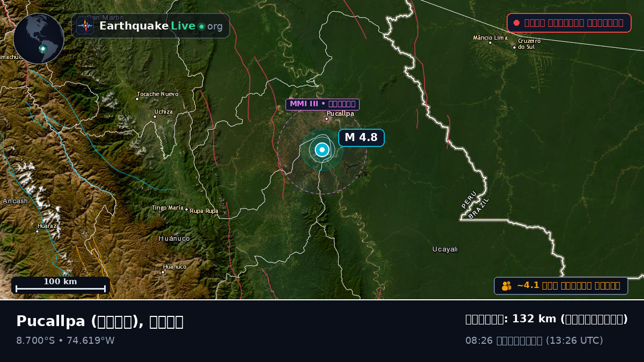The image size is (644, 362).
Task: Select the Tingo María city dot
Action: click(x=186, y=210)
